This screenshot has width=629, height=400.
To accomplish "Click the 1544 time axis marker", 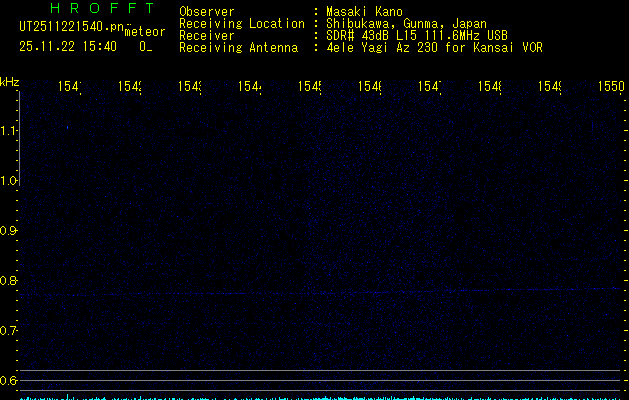I will pyautogui.click(x=250, y=86).
